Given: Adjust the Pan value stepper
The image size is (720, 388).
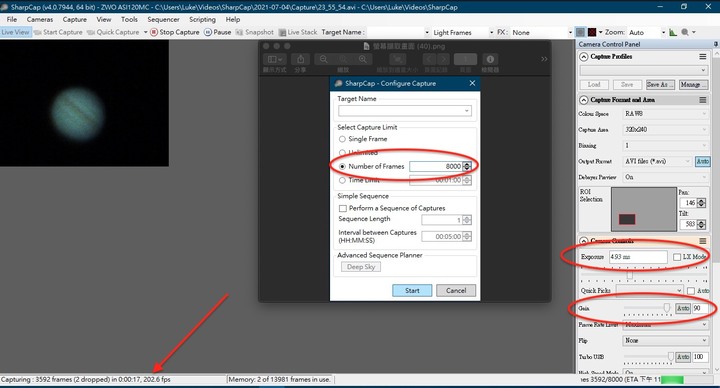Looking at the screenshot, I should [x=701, y=203].
